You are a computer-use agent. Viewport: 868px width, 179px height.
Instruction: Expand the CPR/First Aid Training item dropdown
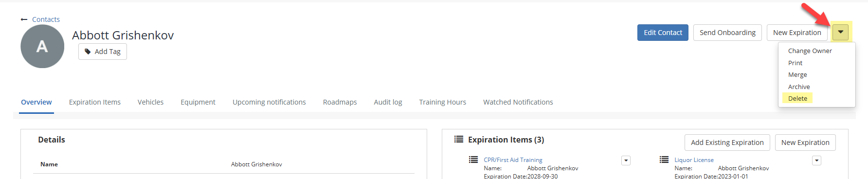pos(626,161)
